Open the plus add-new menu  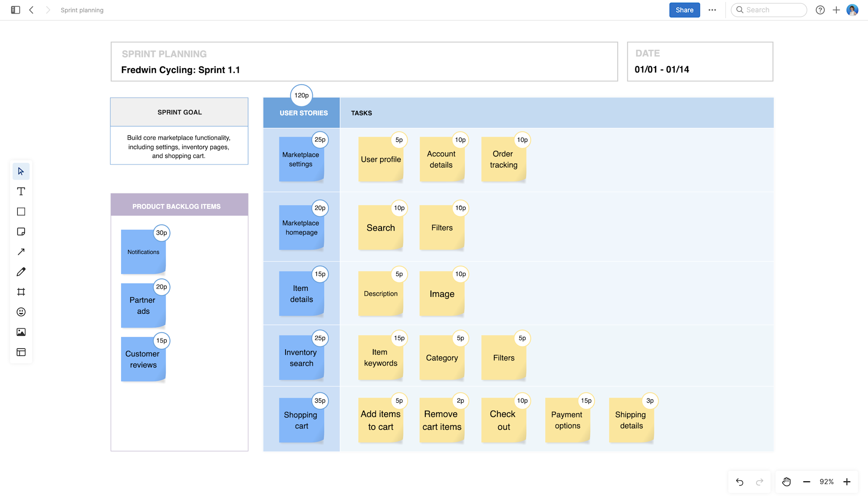point(836,10)
